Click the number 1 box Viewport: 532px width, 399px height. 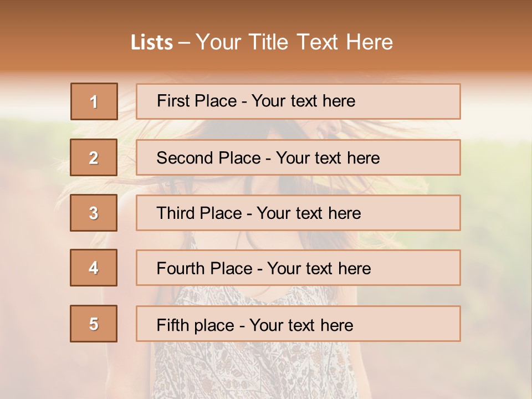(94, 101)
